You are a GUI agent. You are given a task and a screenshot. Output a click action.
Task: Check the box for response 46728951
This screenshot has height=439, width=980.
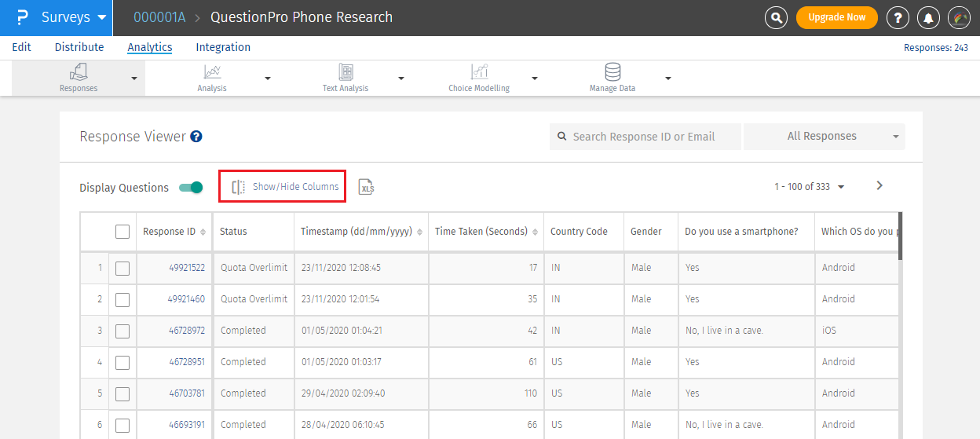click(x=122, y=362)
